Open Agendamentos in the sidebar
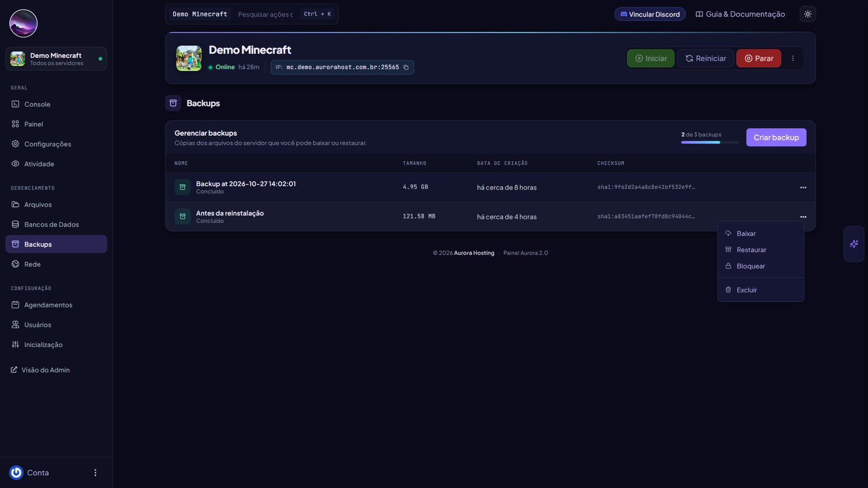The image size is (868, 488). [x=56, y=305]
